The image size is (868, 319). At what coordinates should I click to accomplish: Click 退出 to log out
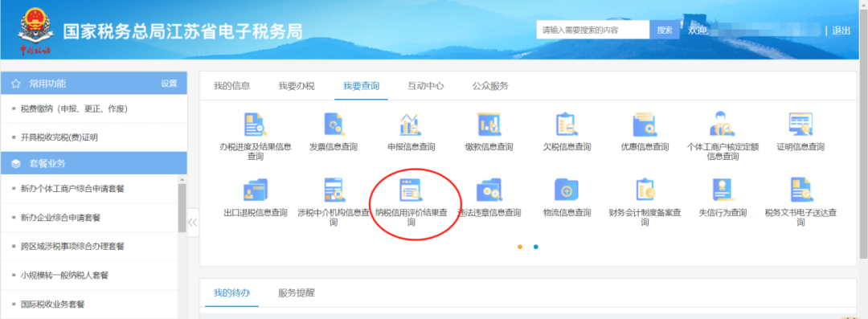[841, 31]
